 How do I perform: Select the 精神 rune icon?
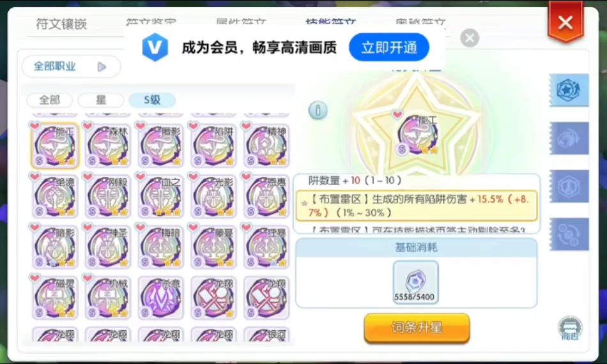click(x=266, y=146)
